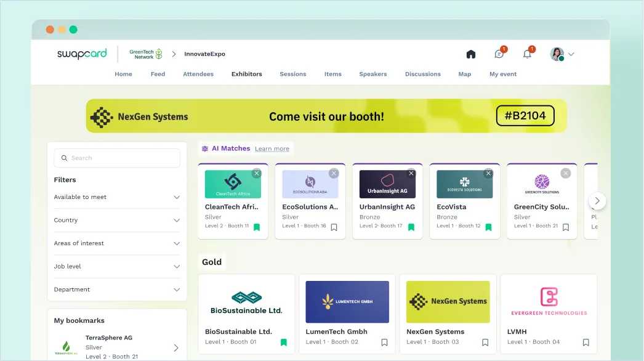Viewport: 644px width, 361px height.
Task: Click the search magnifier icon
Action: click(64, 158)
